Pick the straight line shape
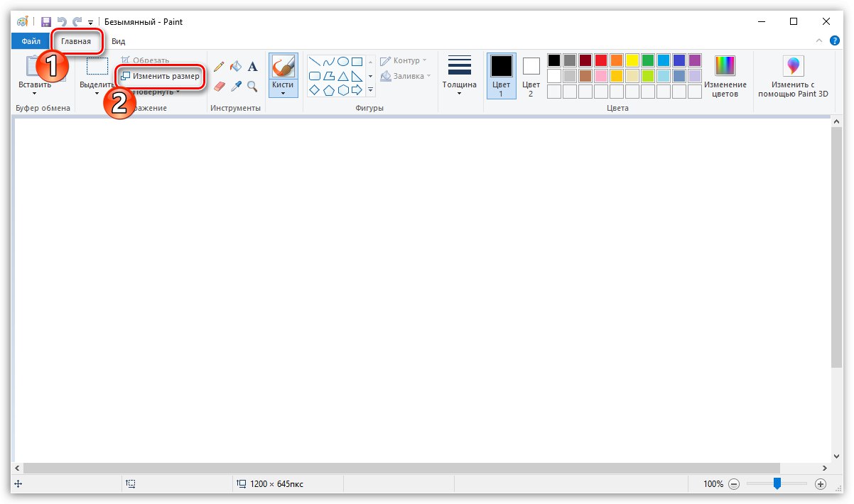This screenshot has width=854, height=504. (x=315, y=62)
